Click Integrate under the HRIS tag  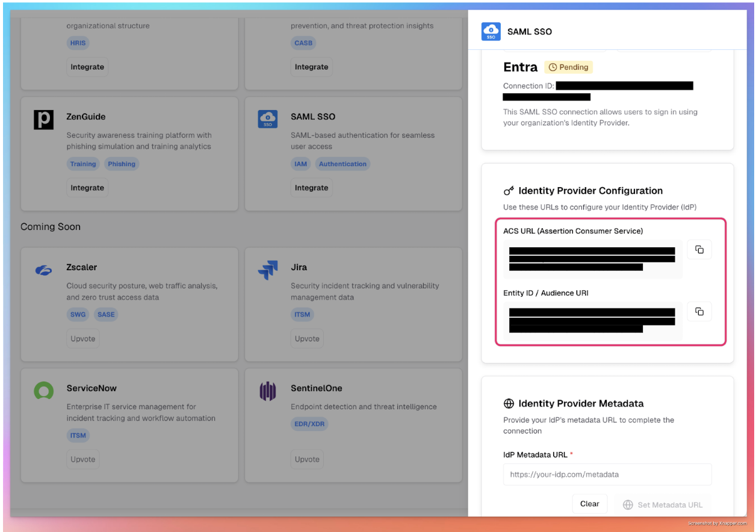[x=87, y=67]
